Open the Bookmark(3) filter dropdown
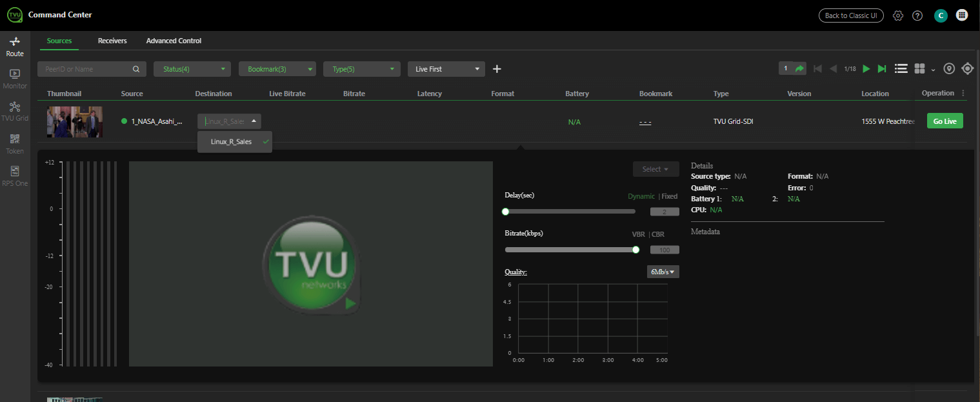 (277, 69)
